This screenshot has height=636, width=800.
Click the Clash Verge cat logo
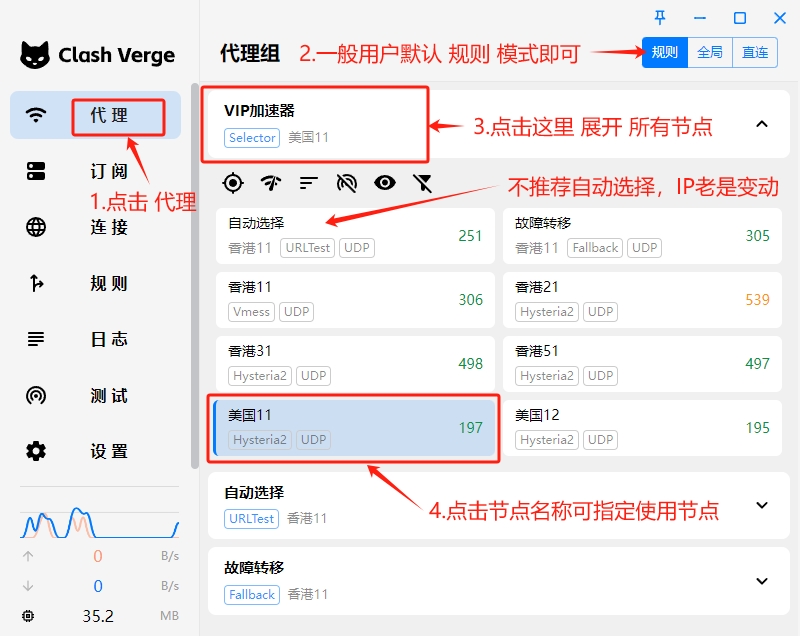coord(35,55)
